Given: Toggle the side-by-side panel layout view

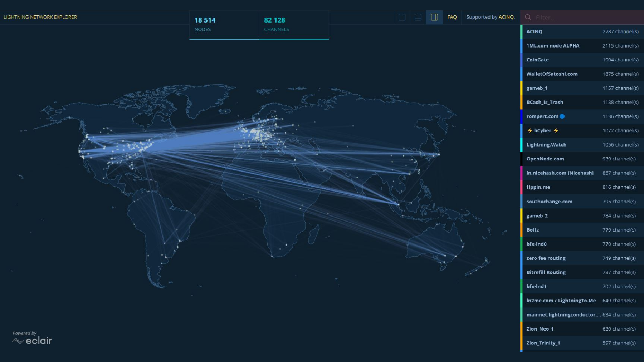Looking at the screenshot, I should click(434, 17).
